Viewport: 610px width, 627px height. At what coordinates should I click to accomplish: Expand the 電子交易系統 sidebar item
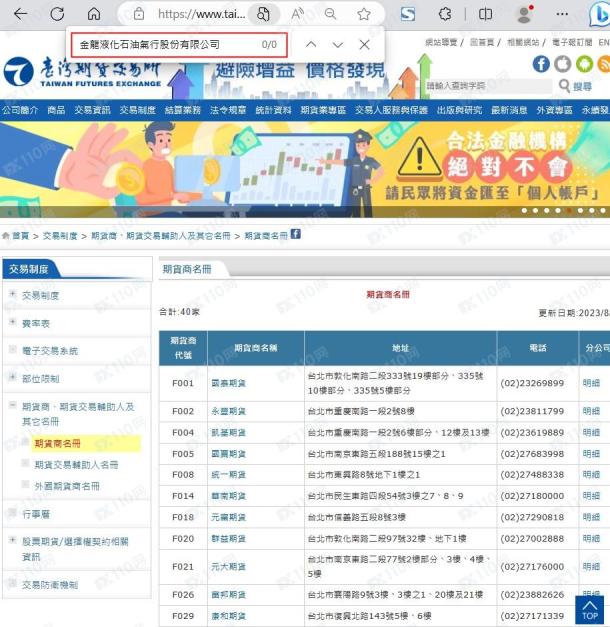pyautogui.click(x=12, y=349)
